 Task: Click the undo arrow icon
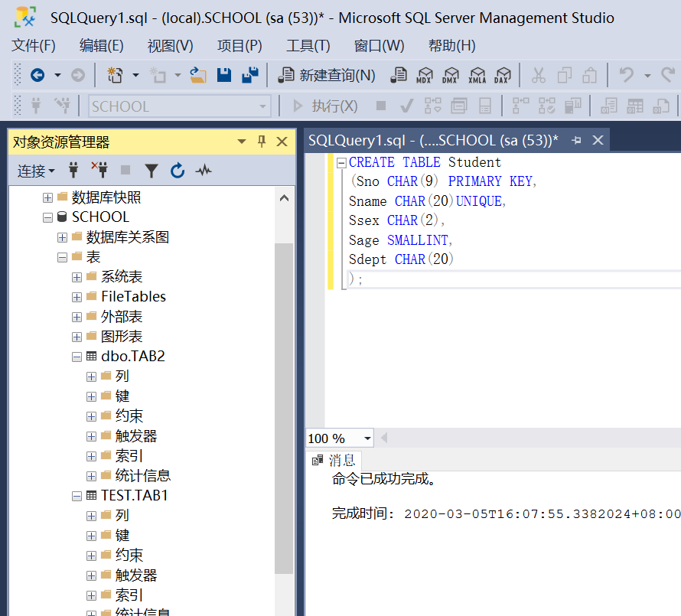pyautogui.click(x=626, y=75)
